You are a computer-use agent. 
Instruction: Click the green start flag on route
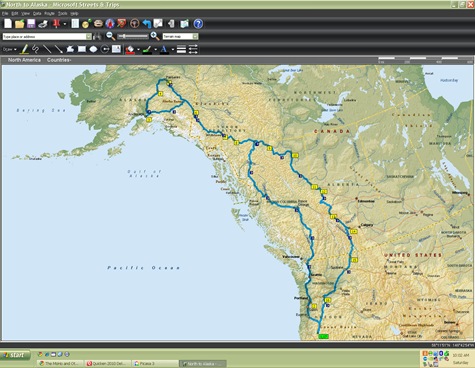[323, 336]
